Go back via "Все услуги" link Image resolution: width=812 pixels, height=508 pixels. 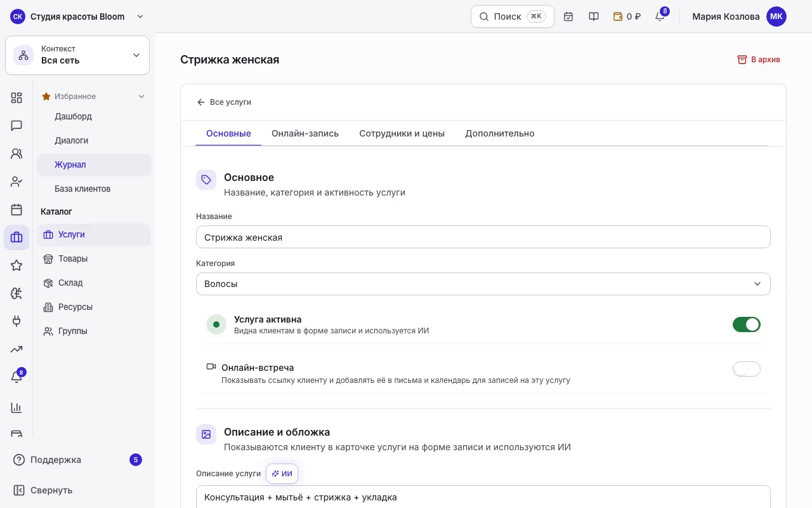point(224,102)
